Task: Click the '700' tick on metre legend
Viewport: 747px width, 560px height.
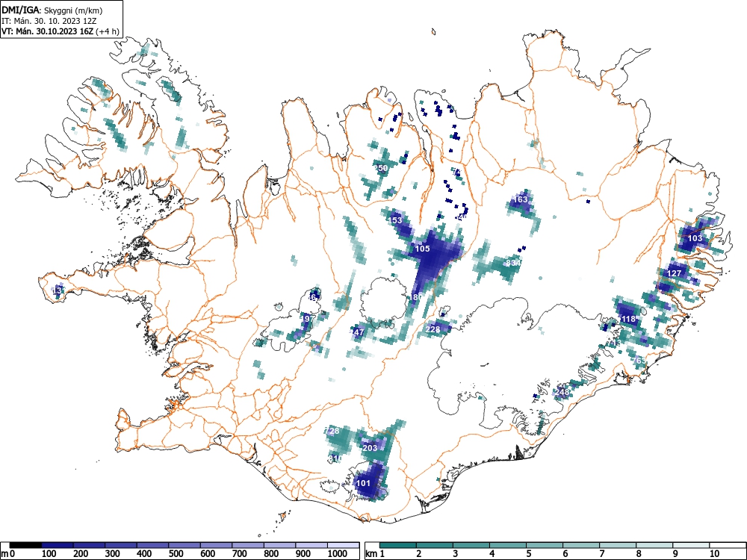Action: point(240,554)
